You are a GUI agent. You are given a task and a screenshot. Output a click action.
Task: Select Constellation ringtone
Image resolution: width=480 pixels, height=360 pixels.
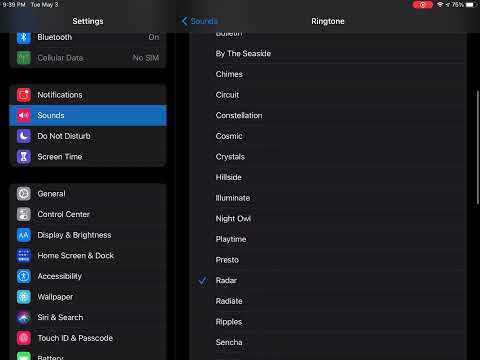[x=328, y=116]
